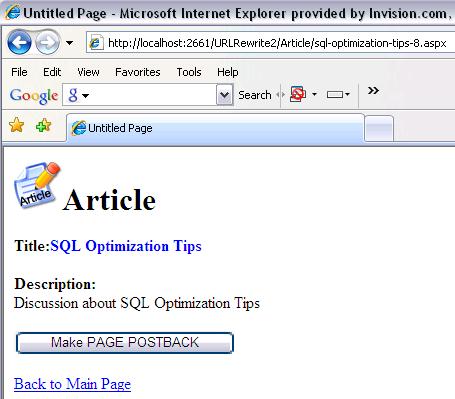Open the Favorites menu
The width and height of the screenshot is (455, 399).
click(x=138, y=72)
